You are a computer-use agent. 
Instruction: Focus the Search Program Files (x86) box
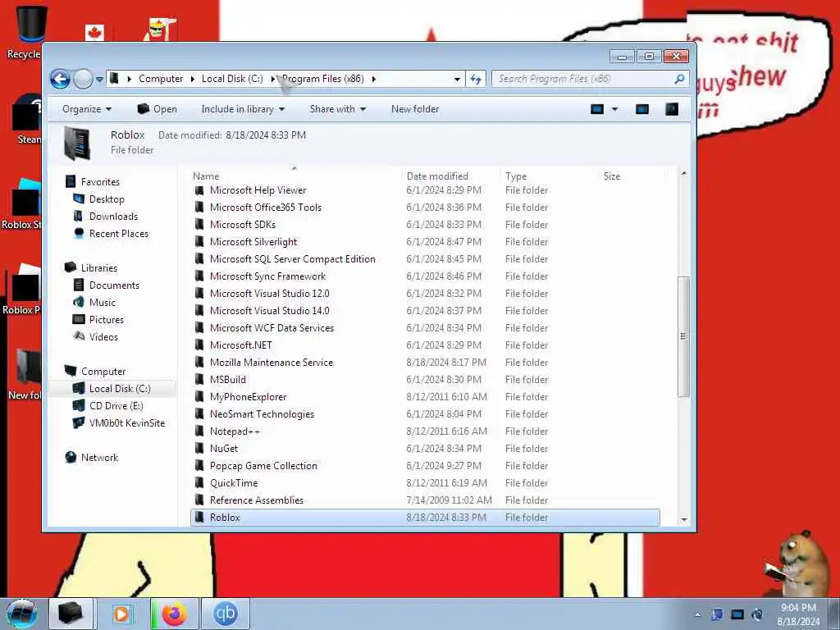589,79
